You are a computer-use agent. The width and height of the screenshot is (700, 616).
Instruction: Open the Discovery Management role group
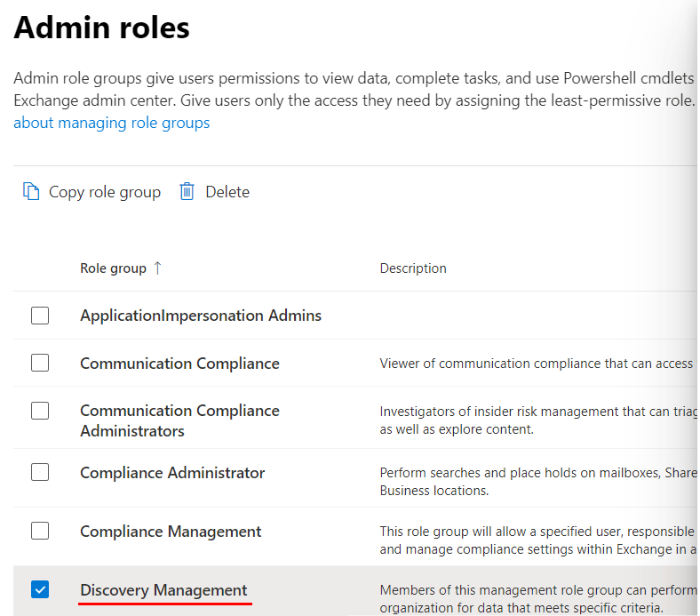click(163, 590)
